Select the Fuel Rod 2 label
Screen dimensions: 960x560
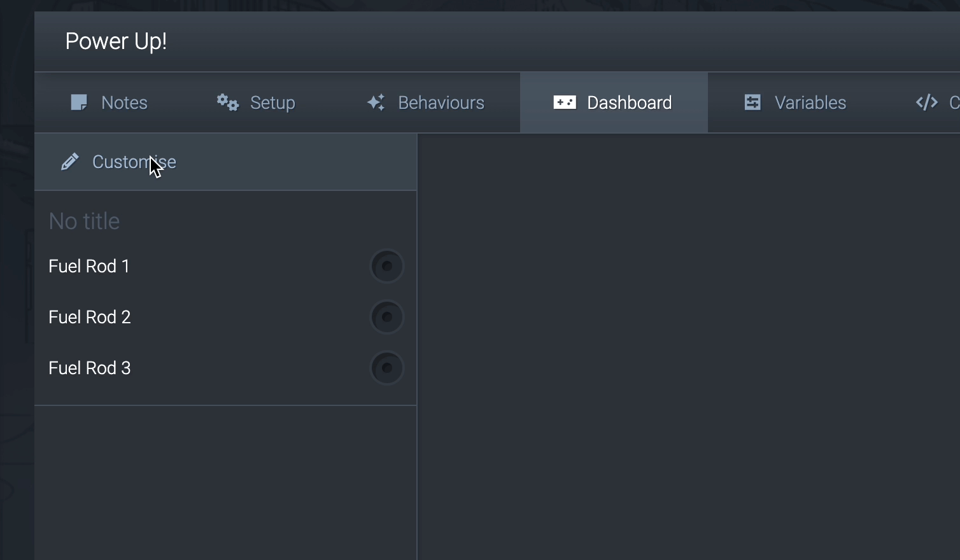[x=89, y=317]
